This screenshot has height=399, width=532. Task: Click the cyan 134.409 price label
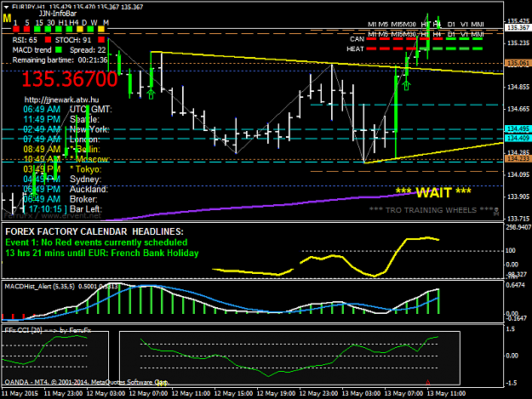518,138
